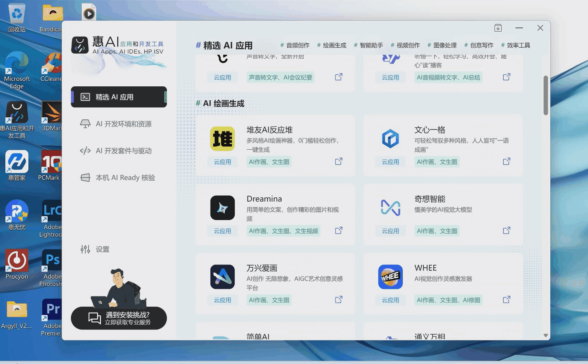Click the download icon in title bar

click(x=498, y=28)
